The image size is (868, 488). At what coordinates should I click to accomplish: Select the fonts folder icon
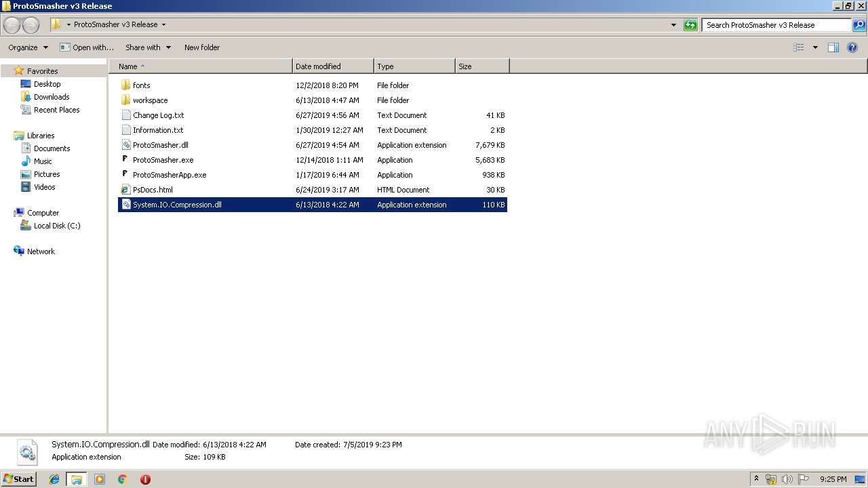125,85
